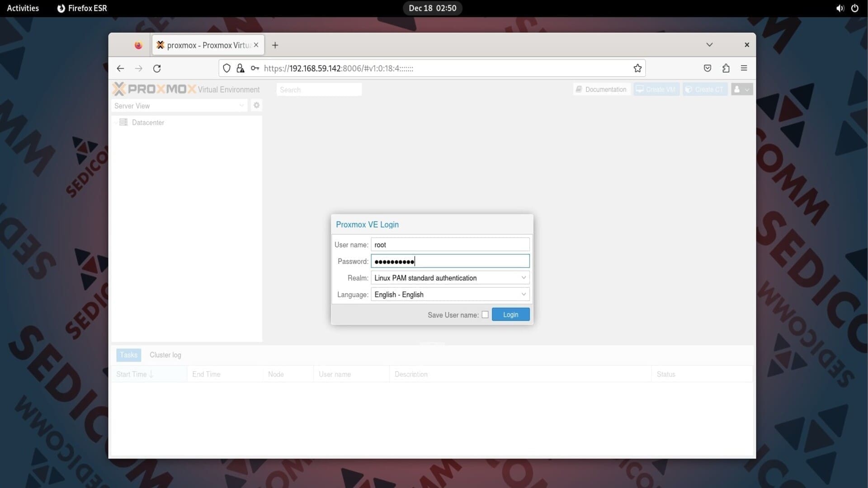Check the Save User name checkbox

485,314
